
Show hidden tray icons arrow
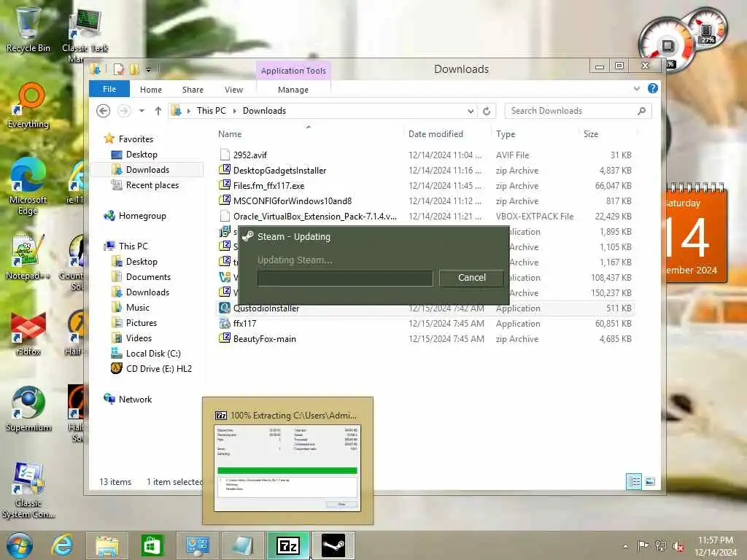tap(625, 546)
